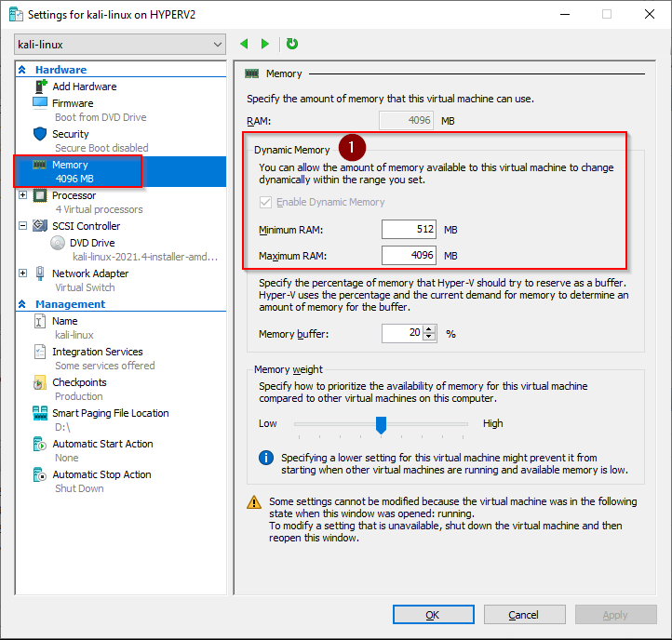Expand the Processor tree node
This screenshot has height=640, width=672.
click(23, 195)
